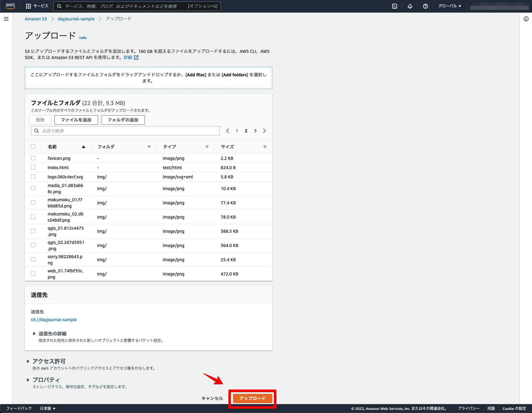Check the qgis_01 file checkbox
Viewport: 532px width, 413px height.
pyautogui.click(x=33, y=231)
